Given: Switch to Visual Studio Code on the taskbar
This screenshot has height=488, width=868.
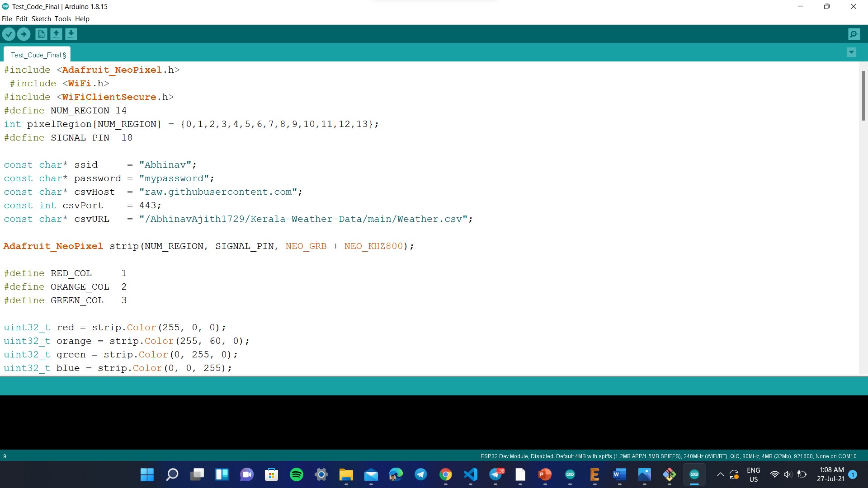Looking at the screenshot, I should pyautogui.click(x=470, y=474).
